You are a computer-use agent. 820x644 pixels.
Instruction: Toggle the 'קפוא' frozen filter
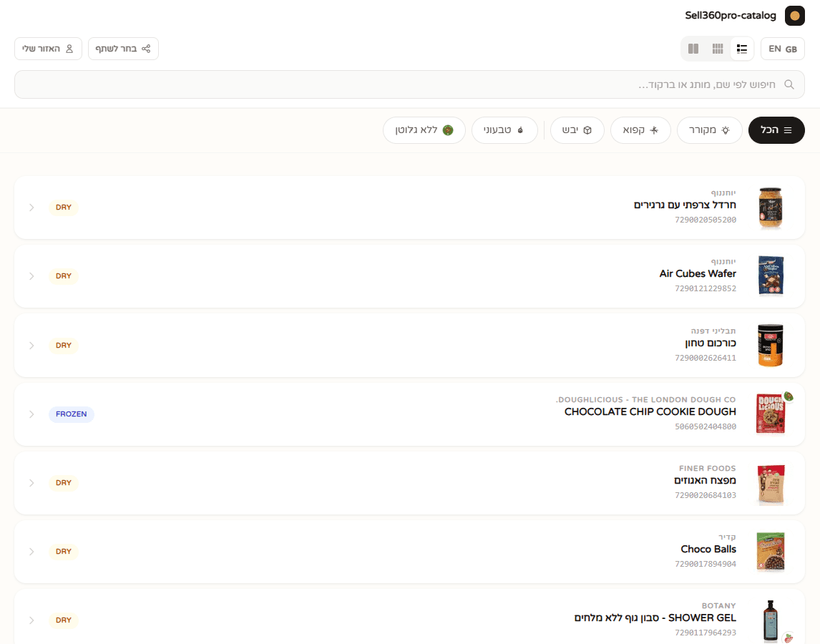point(640,130)
